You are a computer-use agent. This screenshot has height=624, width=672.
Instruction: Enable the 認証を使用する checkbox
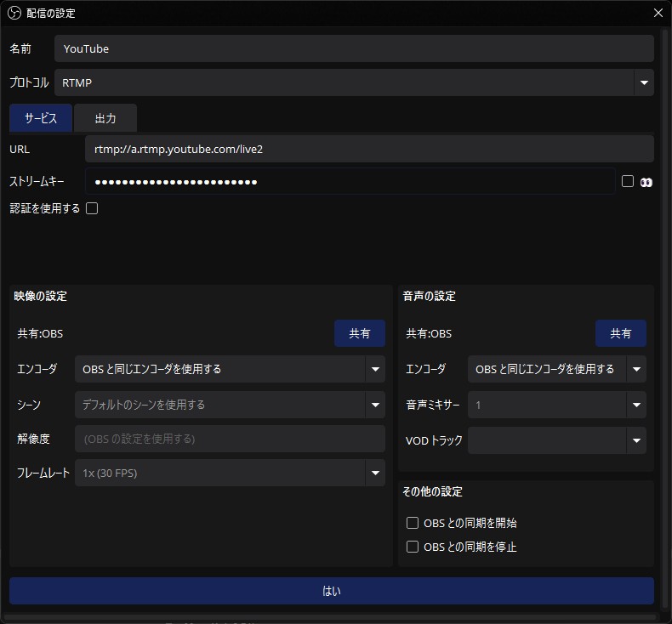(92, 208)
